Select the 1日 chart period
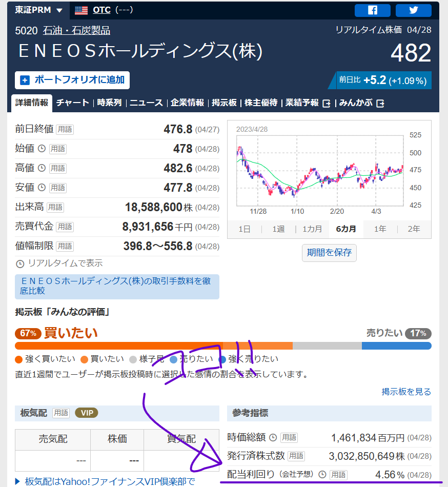Image resolution: width=448 pixels, height=487 pixels. (245, 229)
